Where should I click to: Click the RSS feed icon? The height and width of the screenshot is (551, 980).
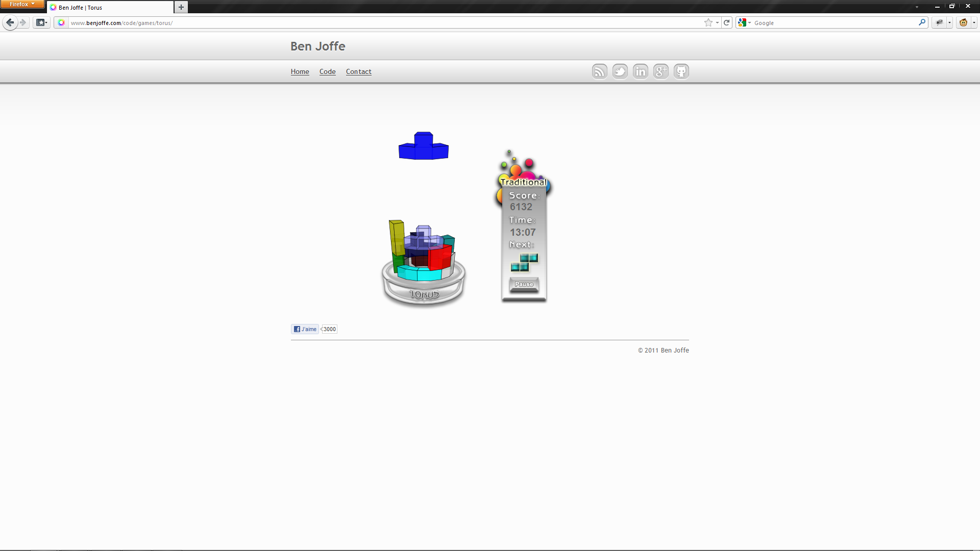click(x=600, y=71)
